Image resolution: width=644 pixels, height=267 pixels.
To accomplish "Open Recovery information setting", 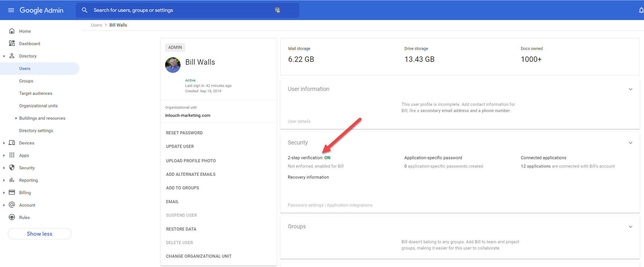I will (x=308, y=177).
